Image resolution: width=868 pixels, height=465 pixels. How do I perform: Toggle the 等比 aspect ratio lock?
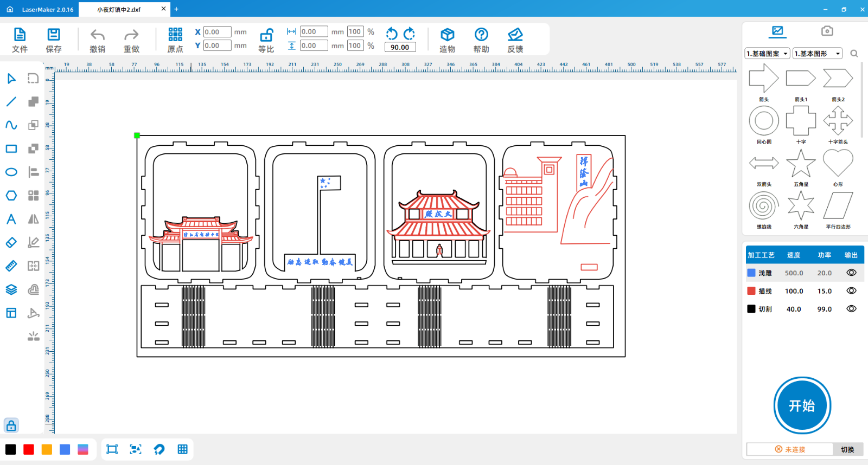pos(266,35)
